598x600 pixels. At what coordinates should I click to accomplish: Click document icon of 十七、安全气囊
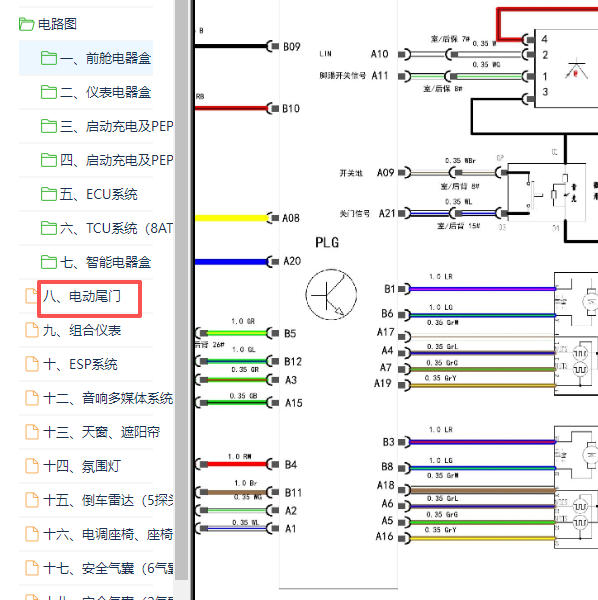32,568
